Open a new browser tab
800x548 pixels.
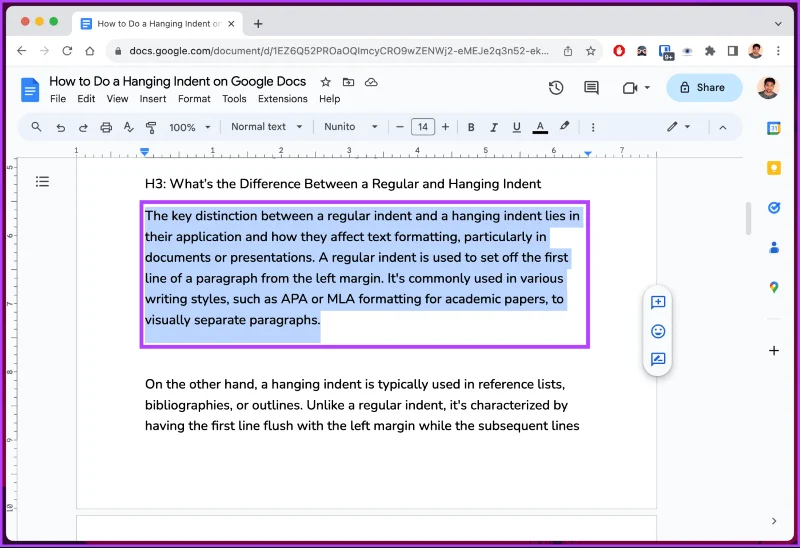point(258,23)
